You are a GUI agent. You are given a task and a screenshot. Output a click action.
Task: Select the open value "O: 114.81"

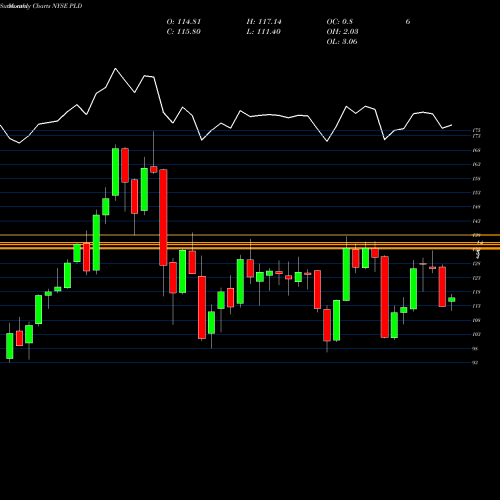point(184,22)
